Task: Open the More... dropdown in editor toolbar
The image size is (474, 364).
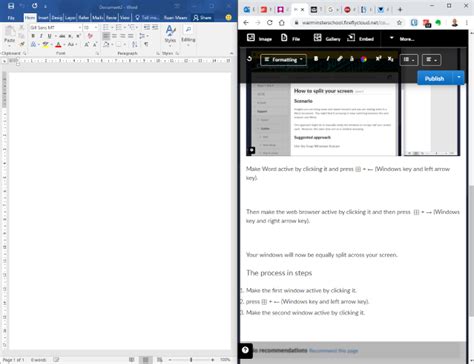Action: coord(402,39)
